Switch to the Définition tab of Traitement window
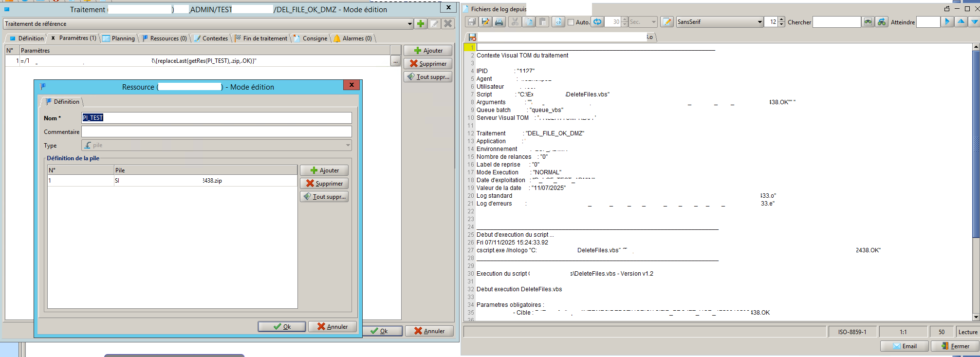980x357 pixels. coord(27,38)
